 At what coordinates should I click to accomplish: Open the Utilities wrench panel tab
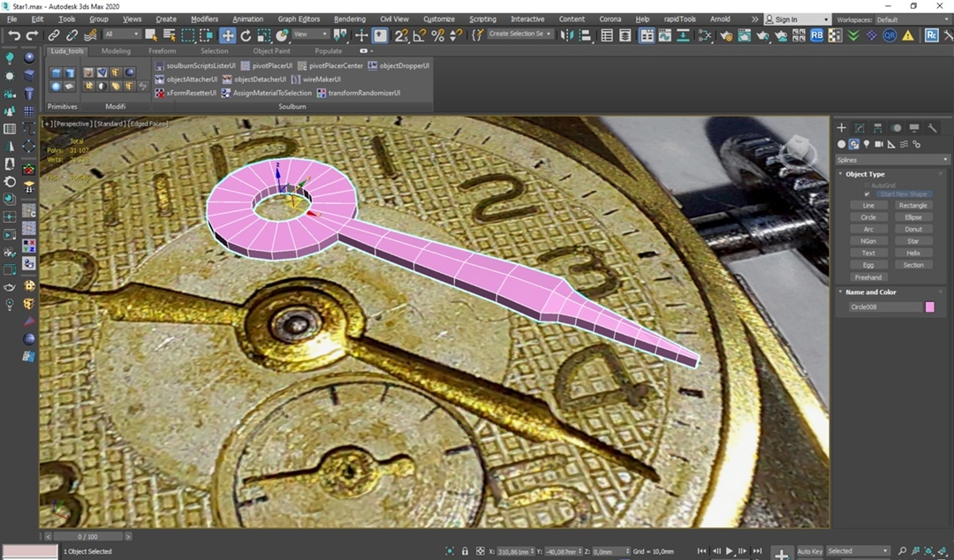pyautogui.click(x=932, y=128)
